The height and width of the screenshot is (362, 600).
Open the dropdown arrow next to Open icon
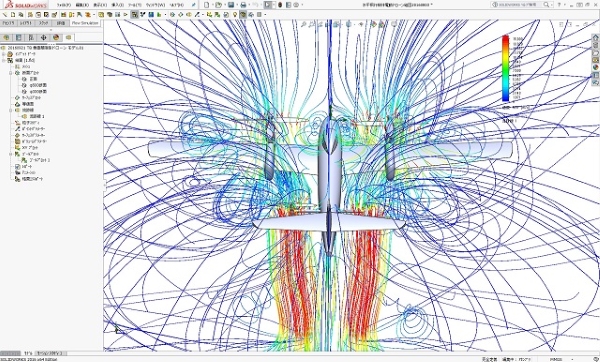coord(225,5)
